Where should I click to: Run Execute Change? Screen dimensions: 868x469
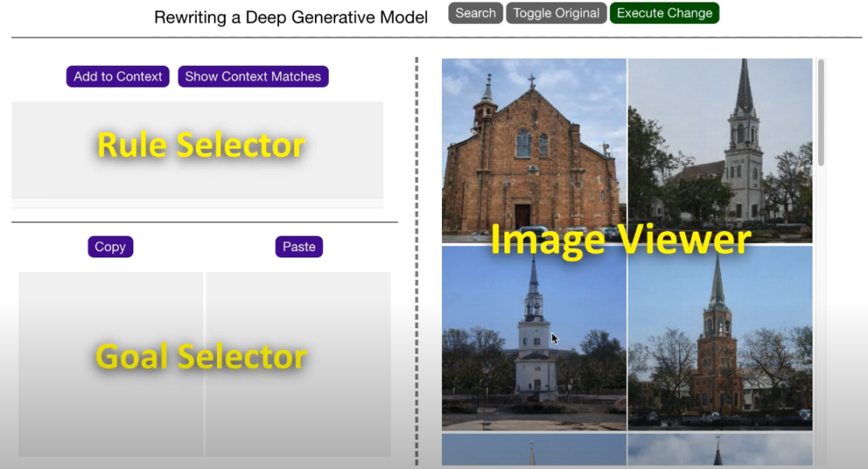click(665, 13)
